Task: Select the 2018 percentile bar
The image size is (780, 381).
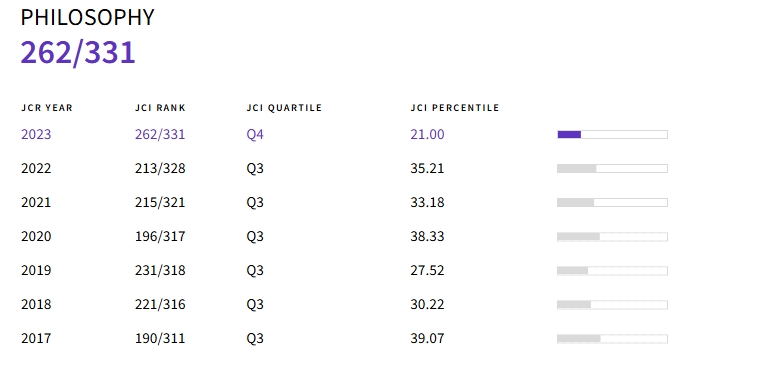Action: tap(612, 304)
